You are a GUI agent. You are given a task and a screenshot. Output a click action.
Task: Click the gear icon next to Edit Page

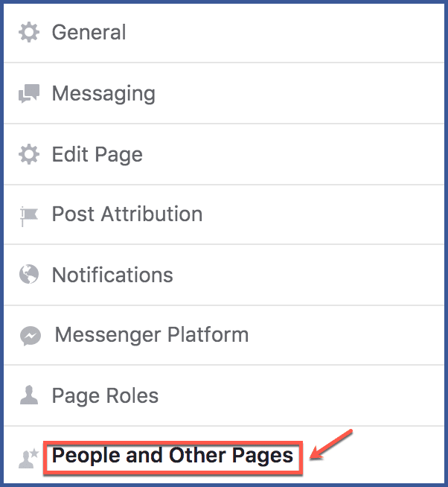point(29,154)
